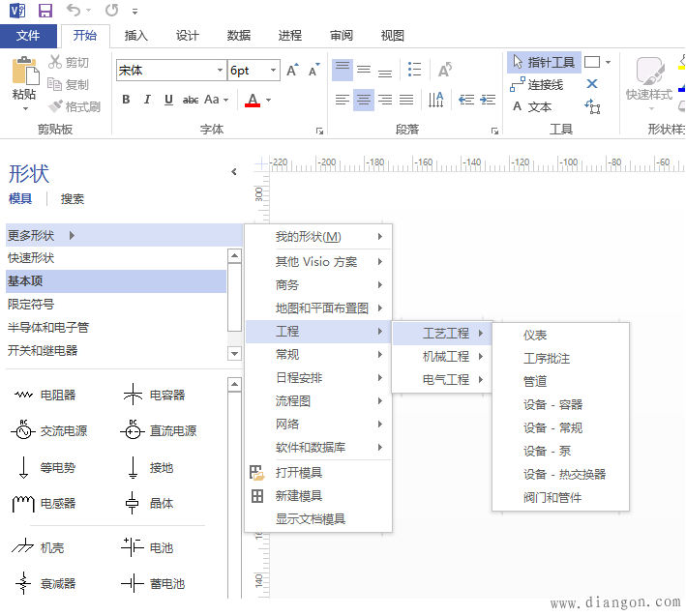Click the Battery shape icon
The image size is (686, 616).
pos(133,547)
